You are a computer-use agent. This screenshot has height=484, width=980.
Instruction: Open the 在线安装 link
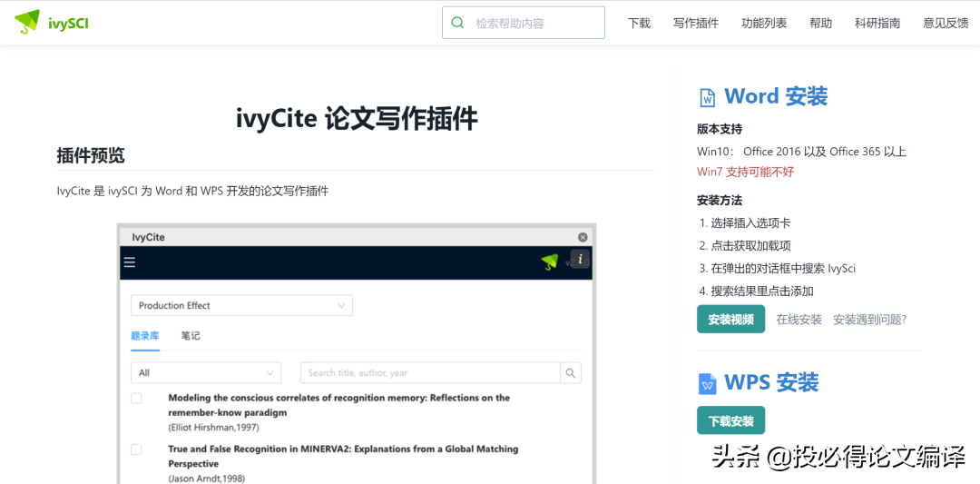[x=799, y=320]
